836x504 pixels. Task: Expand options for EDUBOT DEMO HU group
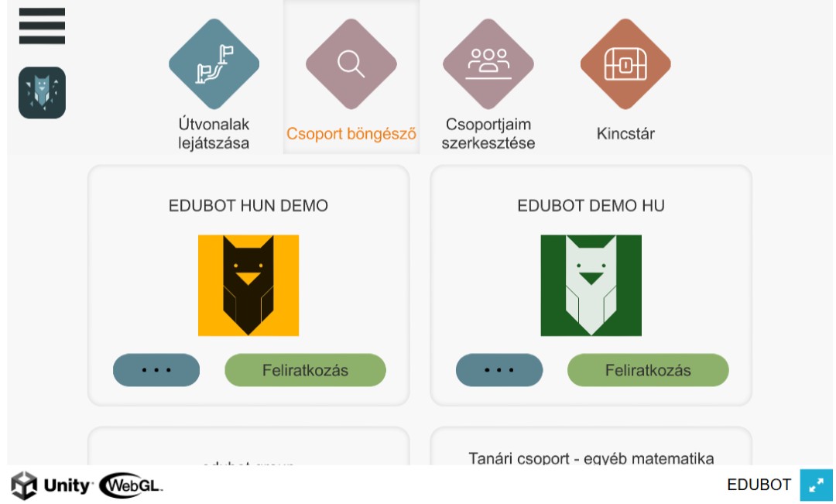point(499,370)
